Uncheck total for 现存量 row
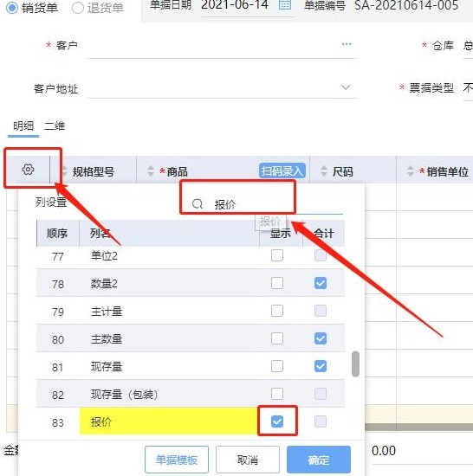473x476 pixels. [x=321, y=366]
